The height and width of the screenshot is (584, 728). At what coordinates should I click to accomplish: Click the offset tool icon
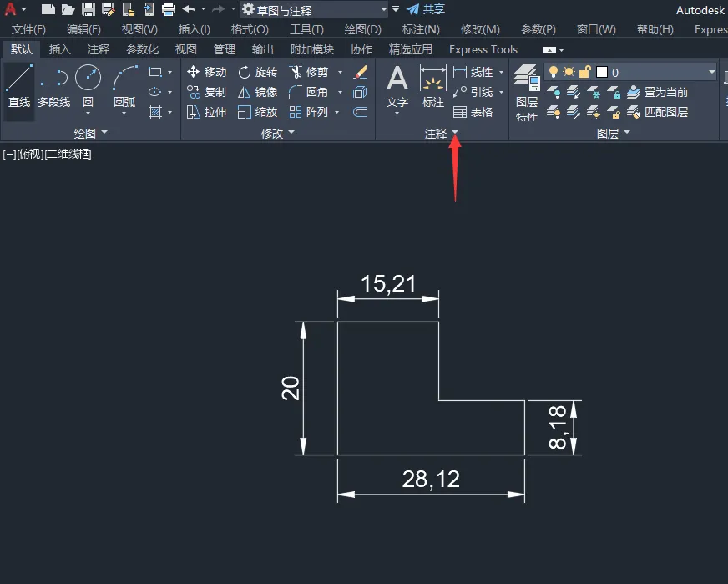click(x=360, y=112)
